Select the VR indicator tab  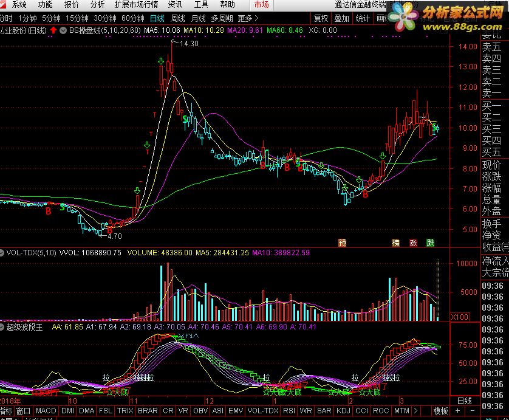coord(183,411)
